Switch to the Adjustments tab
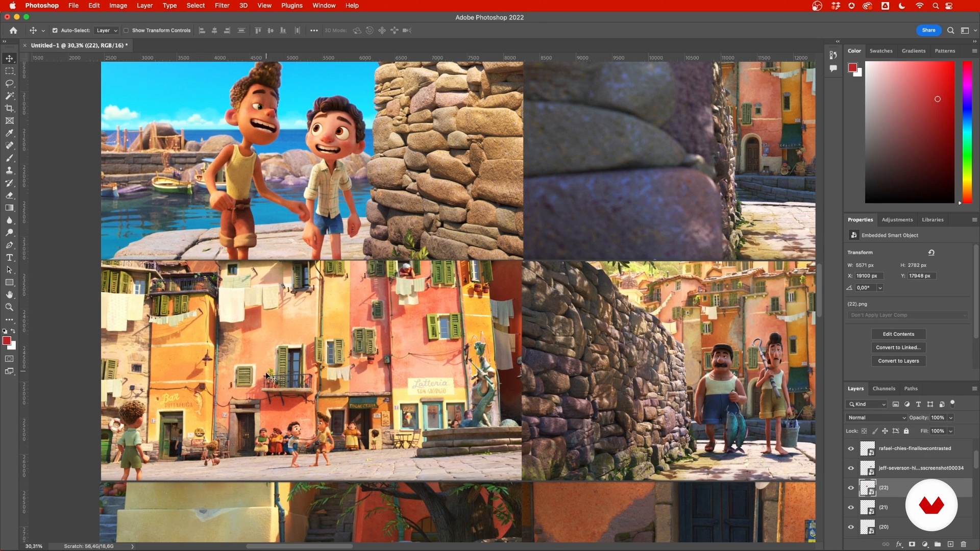 tap(897, 220)
